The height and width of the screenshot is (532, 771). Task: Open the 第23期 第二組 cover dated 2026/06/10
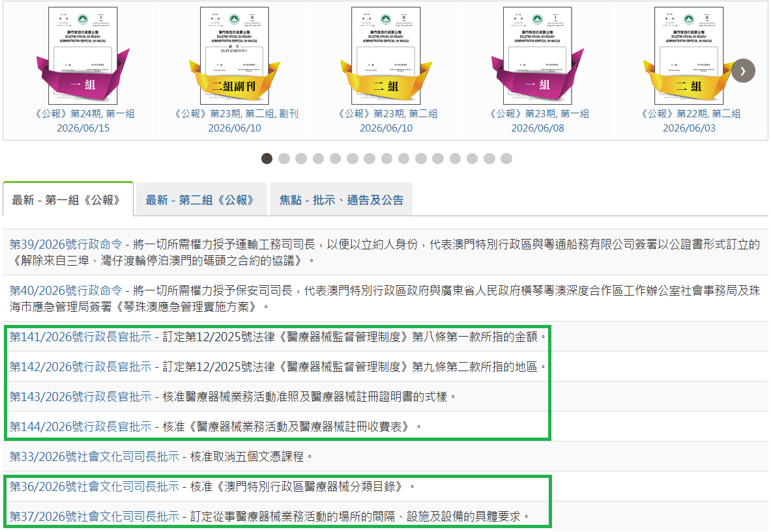click(x=386, y=55)
